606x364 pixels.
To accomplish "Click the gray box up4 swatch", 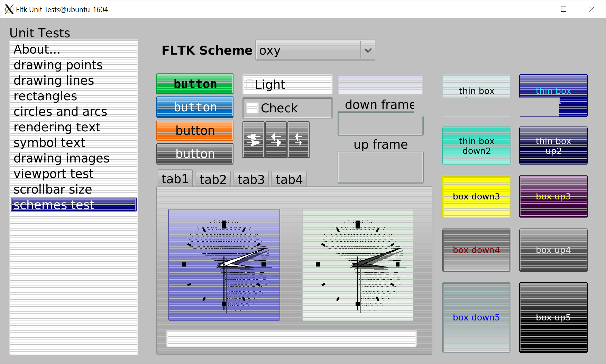I will tap(553, 250).
